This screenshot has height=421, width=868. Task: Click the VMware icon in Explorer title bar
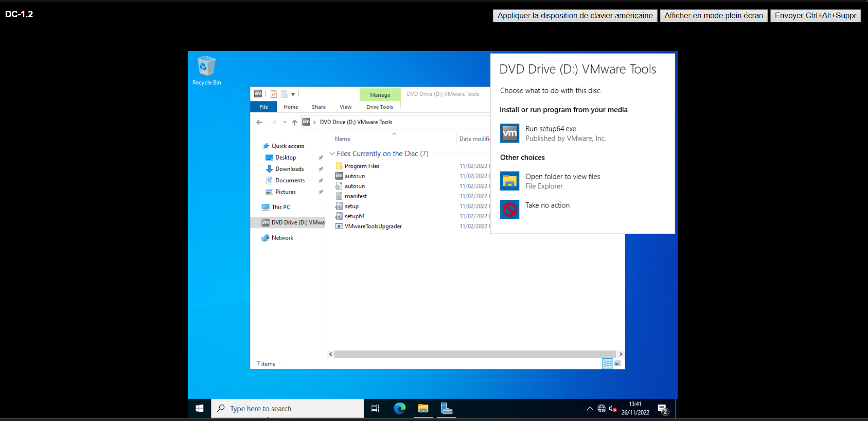[258, 94]
